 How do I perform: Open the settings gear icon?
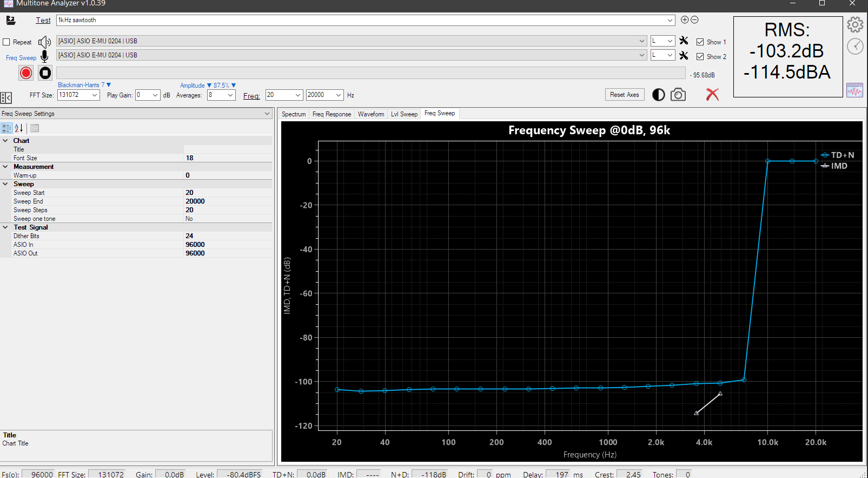click(855, 24)
